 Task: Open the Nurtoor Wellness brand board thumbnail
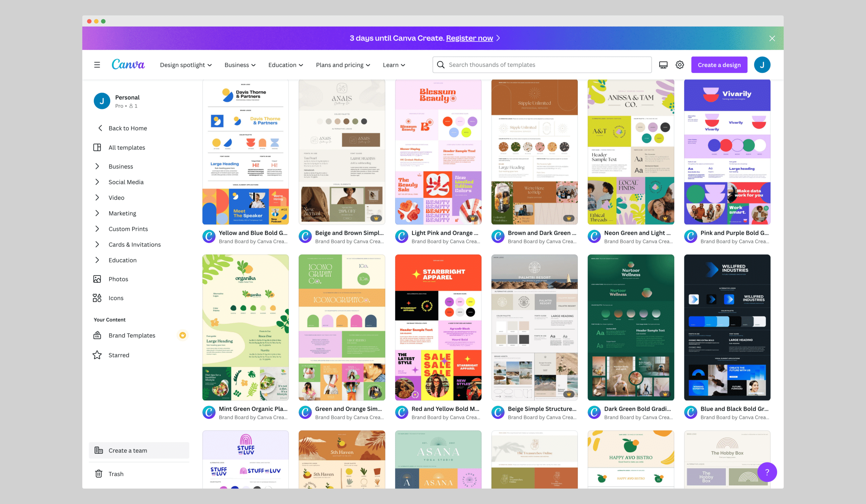631,327
